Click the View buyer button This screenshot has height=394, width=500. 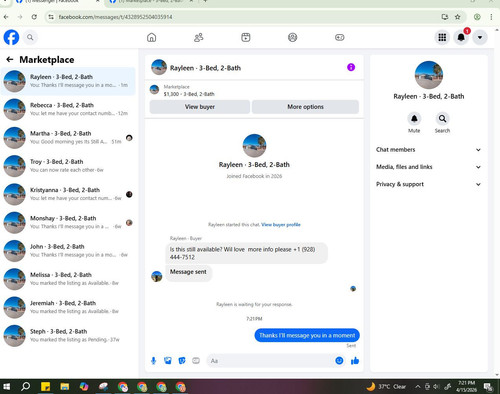click(200, 107)
